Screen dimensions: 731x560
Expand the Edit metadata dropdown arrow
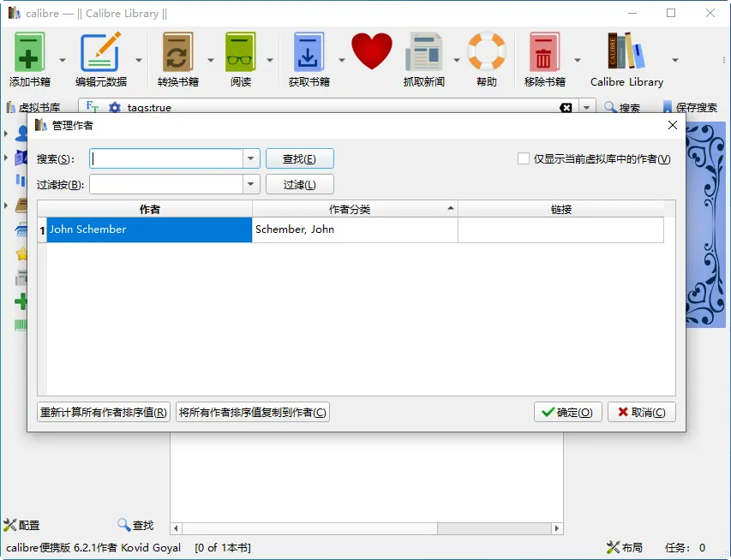coord(139,60)
